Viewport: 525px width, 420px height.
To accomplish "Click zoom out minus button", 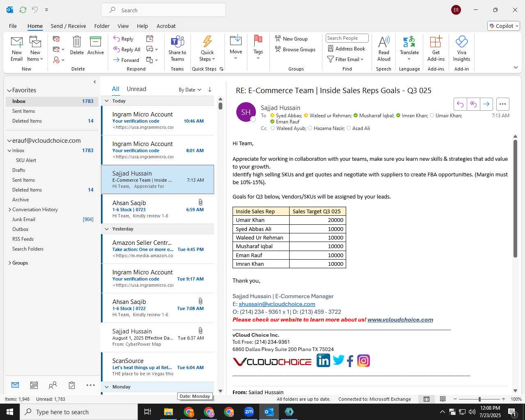I will coord(455,399).
